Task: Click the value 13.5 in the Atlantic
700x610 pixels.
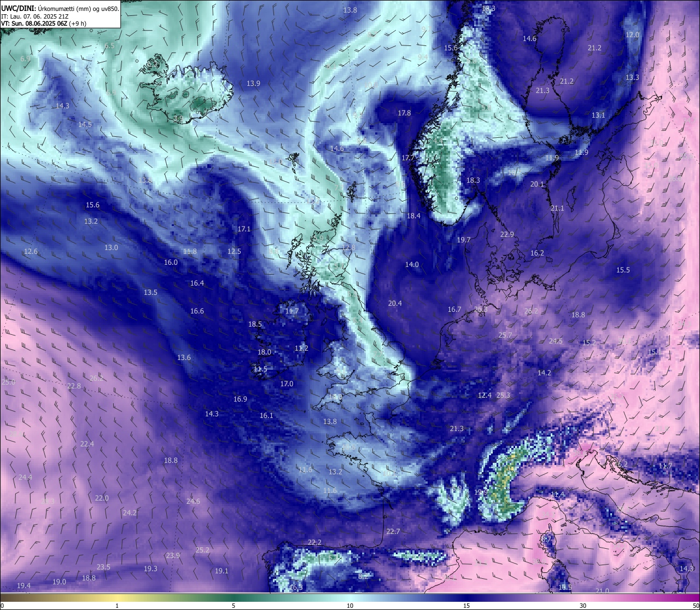Action: 150,293
